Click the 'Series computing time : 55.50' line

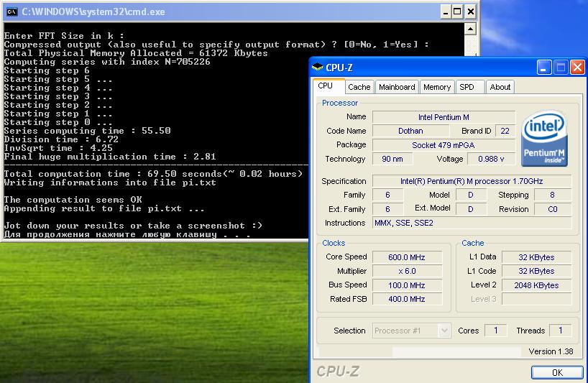pos(88,131)
